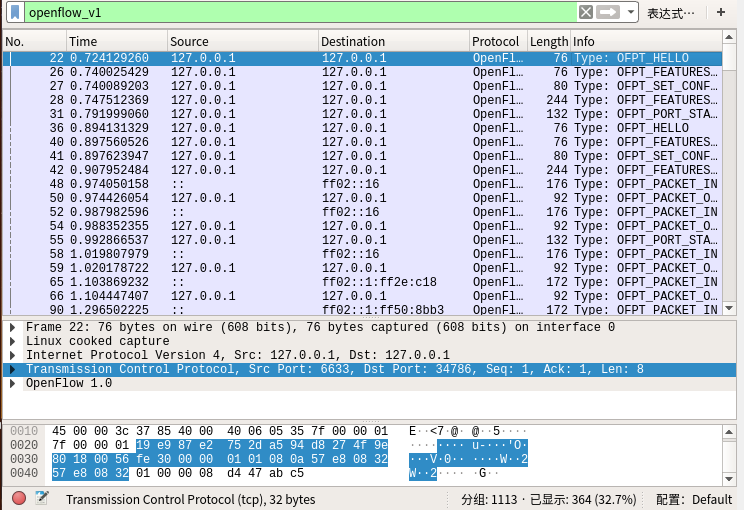
Task: Select packet 66 at time 1.104447407
Action: (363, 296)
